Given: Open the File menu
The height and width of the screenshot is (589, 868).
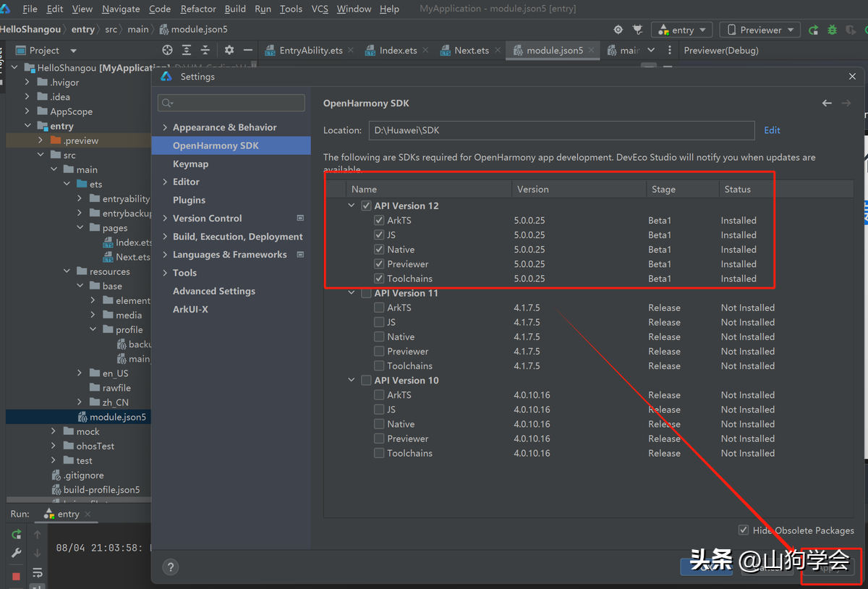Looking at the screenshot, I should (x=30, y=9).
